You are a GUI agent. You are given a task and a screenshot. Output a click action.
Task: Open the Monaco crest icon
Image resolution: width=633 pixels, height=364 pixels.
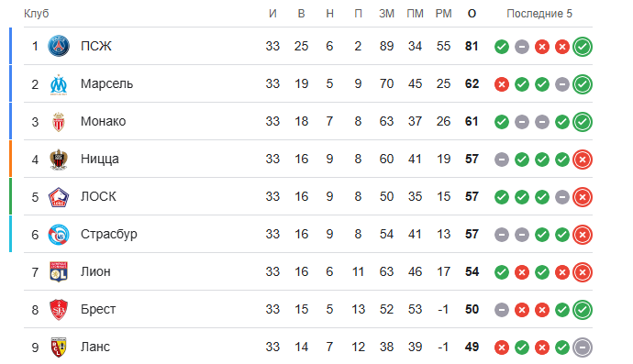point(59,121)
